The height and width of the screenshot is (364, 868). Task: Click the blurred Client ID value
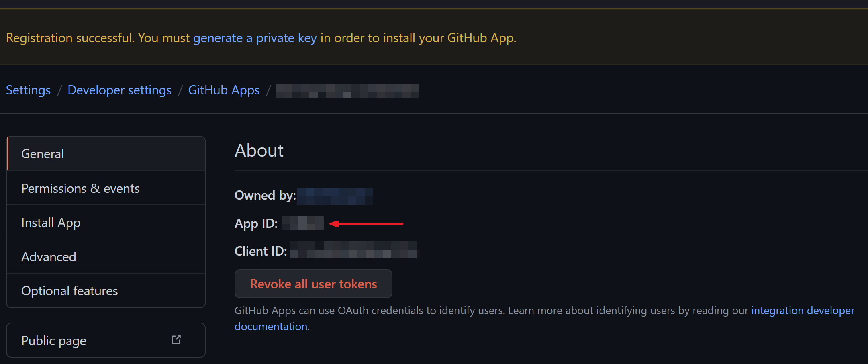[x=353, y=250]
